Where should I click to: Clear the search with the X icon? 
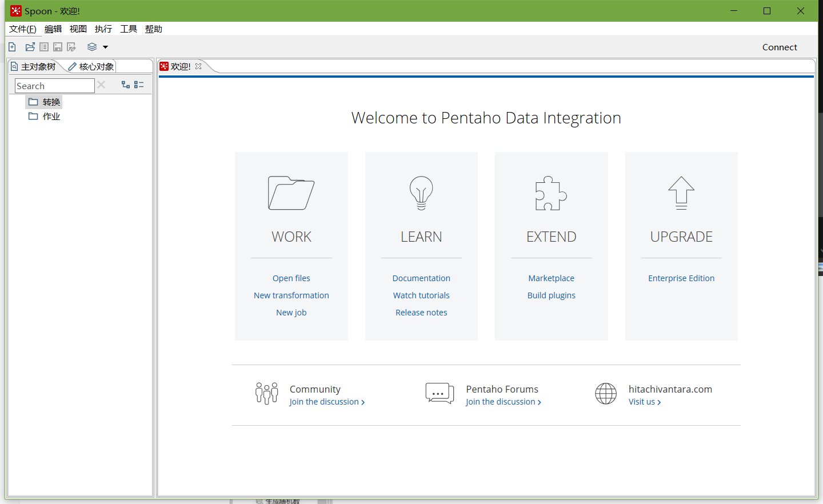[x=101, y=85]
